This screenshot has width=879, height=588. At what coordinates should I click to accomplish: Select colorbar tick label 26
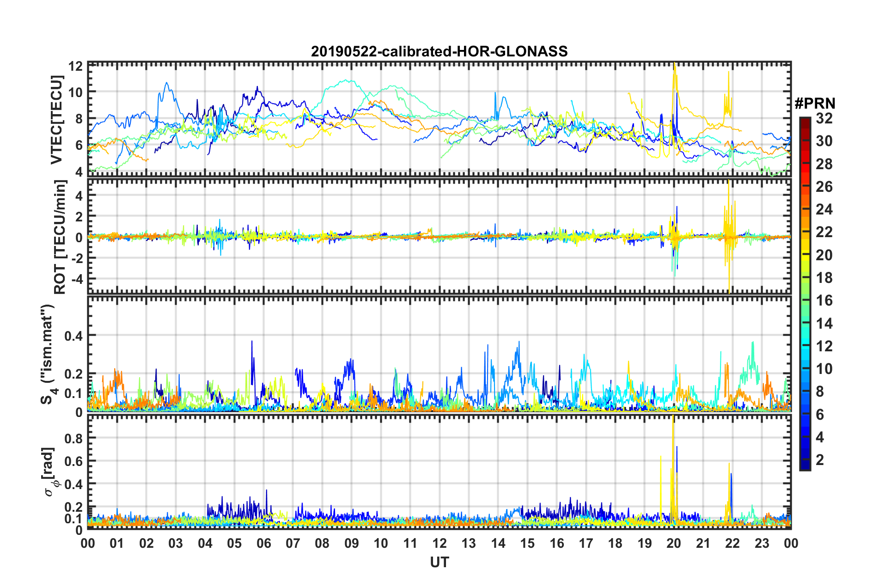click(x=824, y=187)
